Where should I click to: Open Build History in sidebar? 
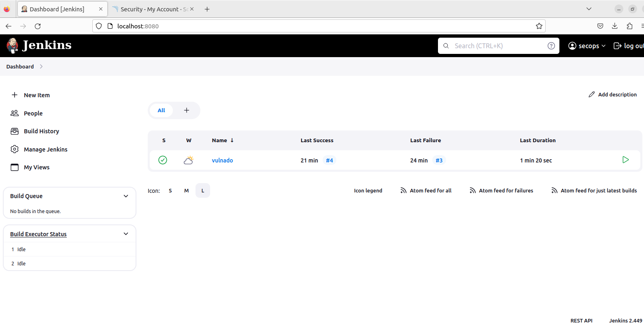pyautogui.click(x=41, y=131)
